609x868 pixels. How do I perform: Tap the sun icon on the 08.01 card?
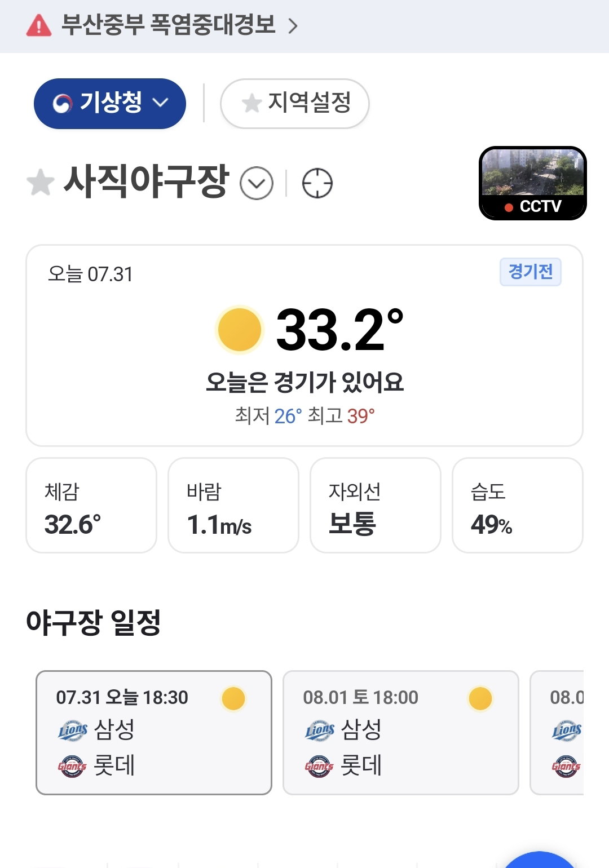[480, 699]
